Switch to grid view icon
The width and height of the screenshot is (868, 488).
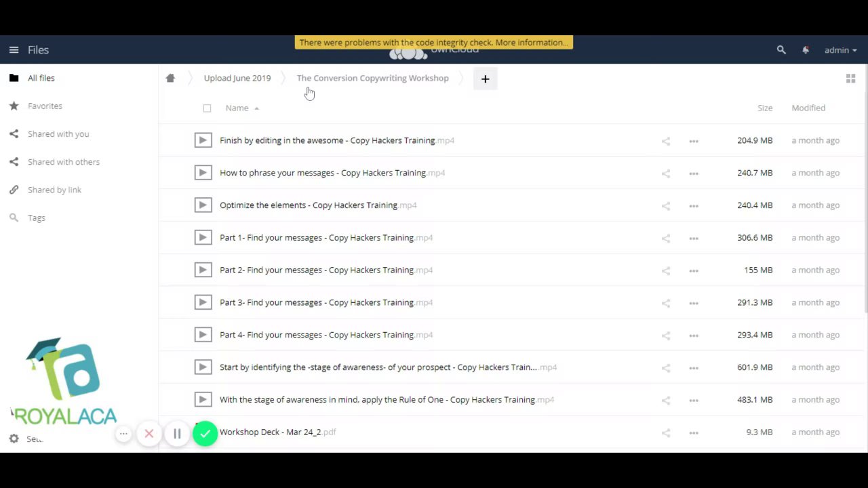click(850, 79)
